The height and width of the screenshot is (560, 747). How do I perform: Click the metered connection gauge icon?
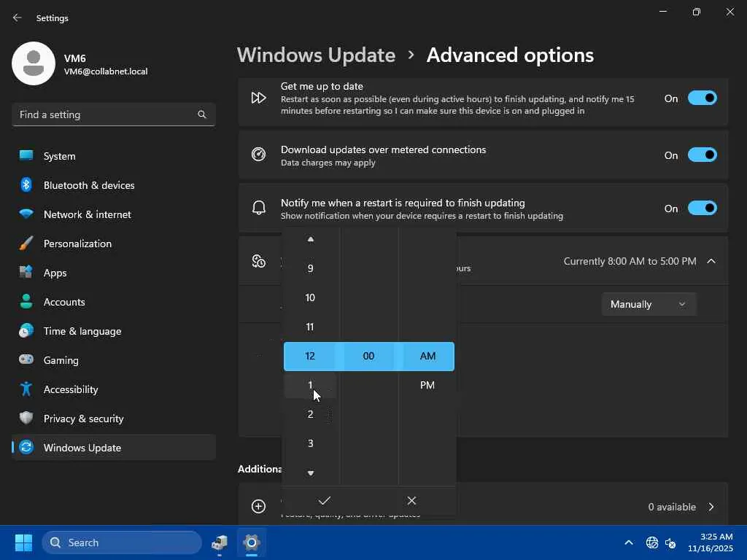[258, 155]
